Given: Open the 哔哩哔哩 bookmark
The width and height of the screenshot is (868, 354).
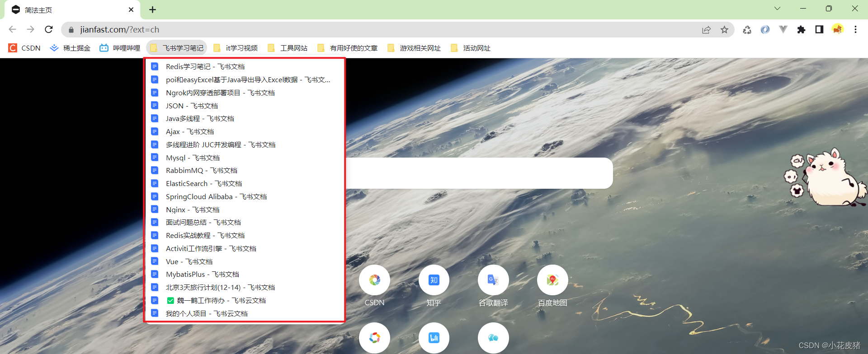Looking at the screenshot, I should tap(120, 48).
